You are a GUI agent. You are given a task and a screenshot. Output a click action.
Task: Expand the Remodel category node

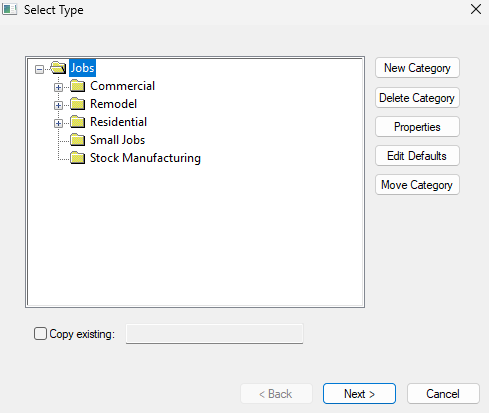(x=58, y=105)
